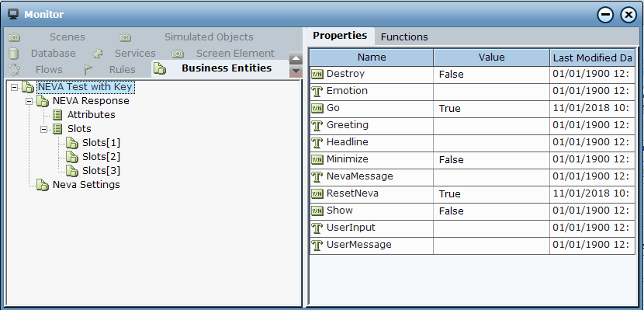Click the Flows diagram icon

tap(15, 69)
